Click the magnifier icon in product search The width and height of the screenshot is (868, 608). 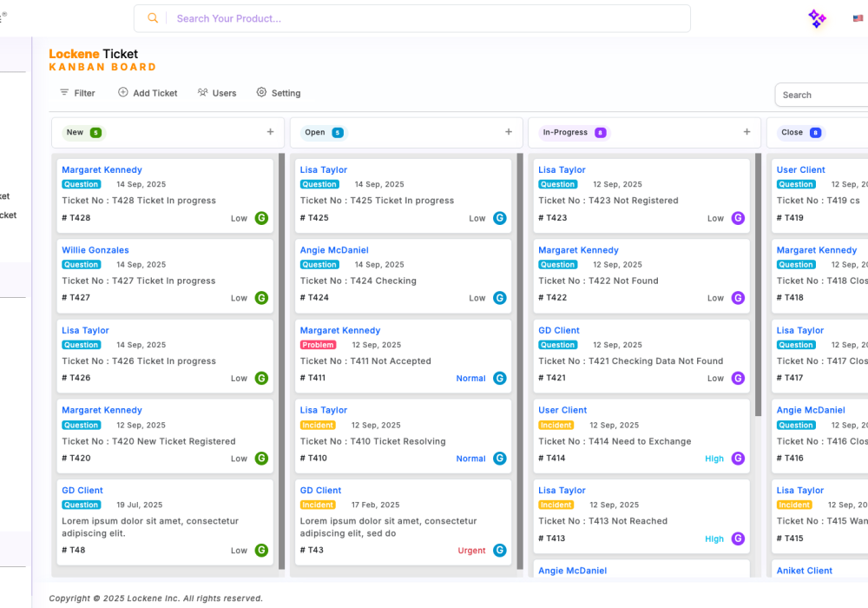pyautogui.click(x=153, y=18)
